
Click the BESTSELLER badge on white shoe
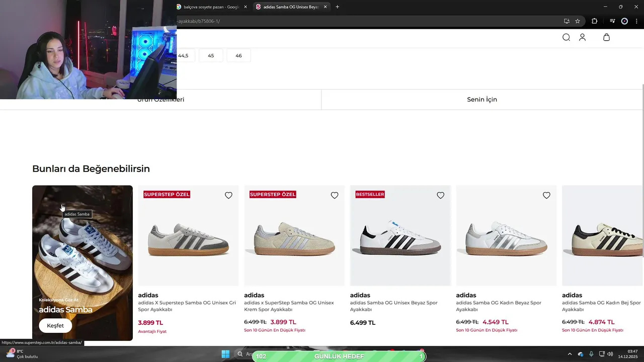370,195
